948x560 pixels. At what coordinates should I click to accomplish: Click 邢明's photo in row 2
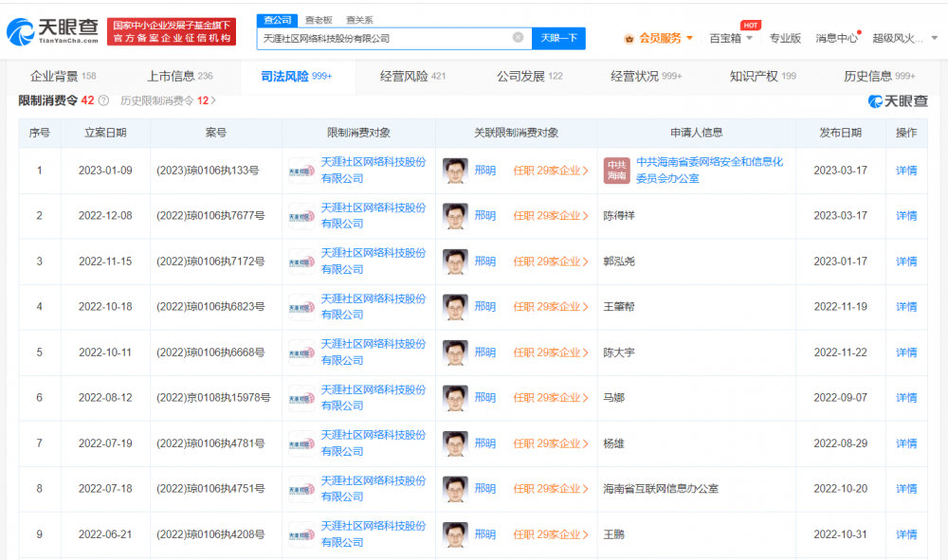tap(455, 216)
